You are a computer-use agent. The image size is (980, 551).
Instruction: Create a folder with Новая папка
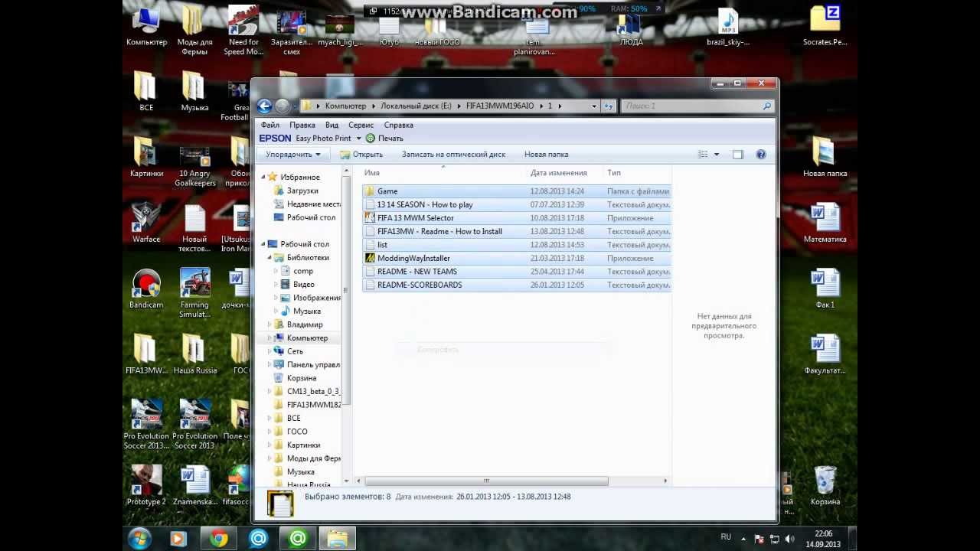point(546,155)
